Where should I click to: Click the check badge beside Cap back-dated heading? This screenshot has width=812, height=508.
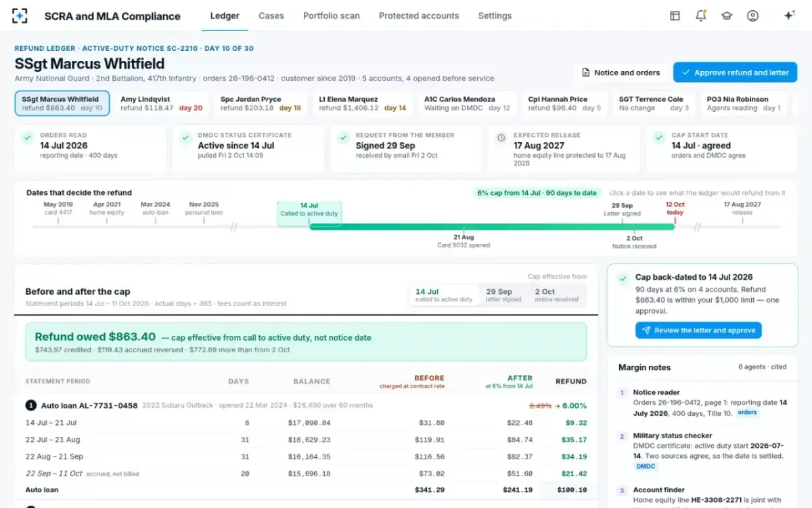point(623,277)
